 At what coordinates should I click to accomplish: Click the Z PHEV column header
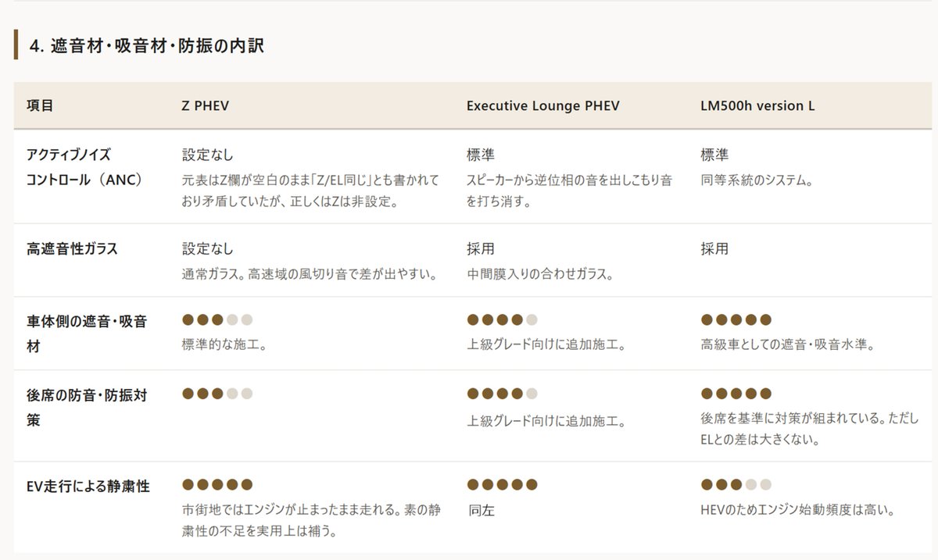tap(206, 105)
